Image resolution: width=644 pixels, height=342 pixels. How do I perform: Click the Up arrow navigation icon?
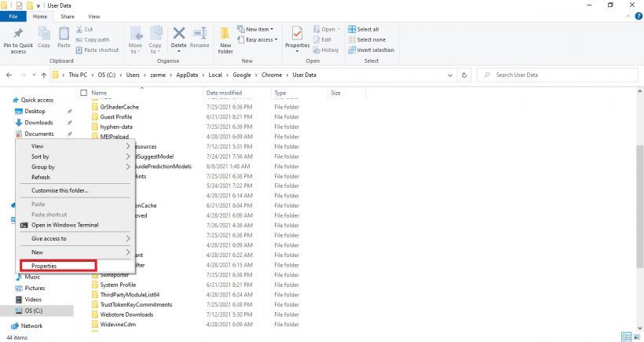coord(43,75)
